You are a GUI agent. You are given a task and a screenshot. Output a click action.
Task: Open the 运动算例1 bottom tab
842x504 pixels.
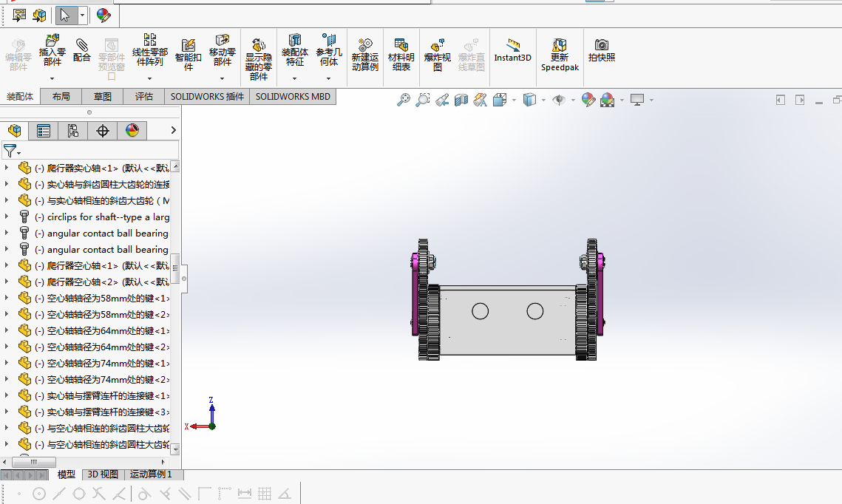pos(151,474)
